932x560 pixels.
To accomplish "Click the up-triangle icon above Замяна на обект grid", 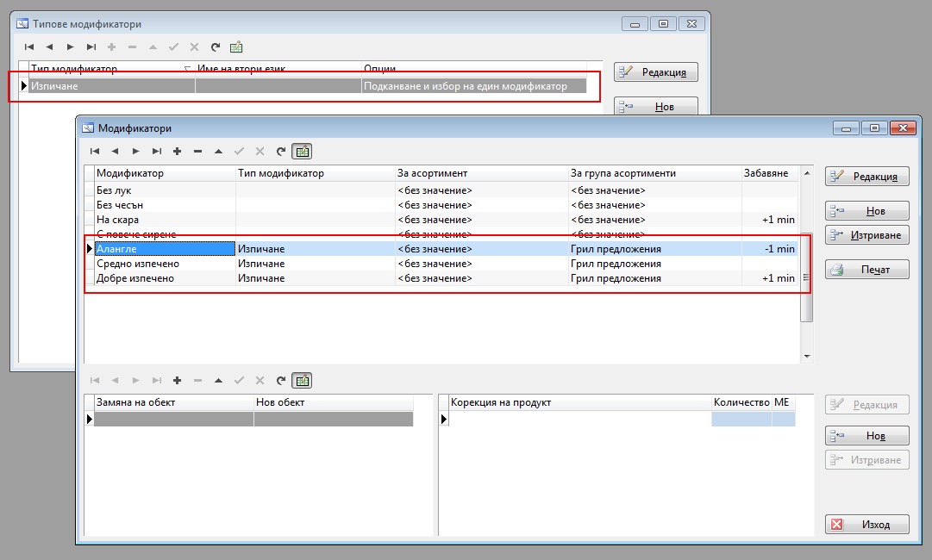I will click(218, 380).
